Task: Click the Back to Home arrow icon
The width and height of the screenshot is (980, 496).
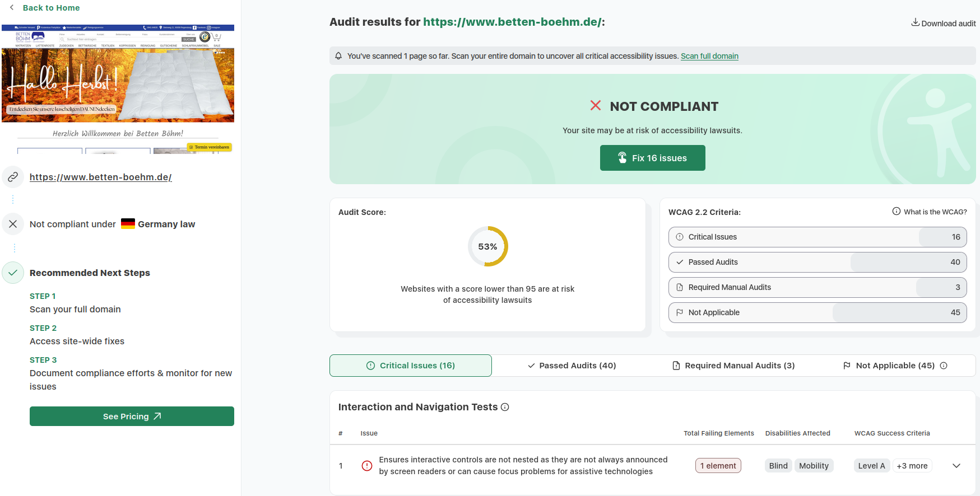Action: [x=12, y=8]
